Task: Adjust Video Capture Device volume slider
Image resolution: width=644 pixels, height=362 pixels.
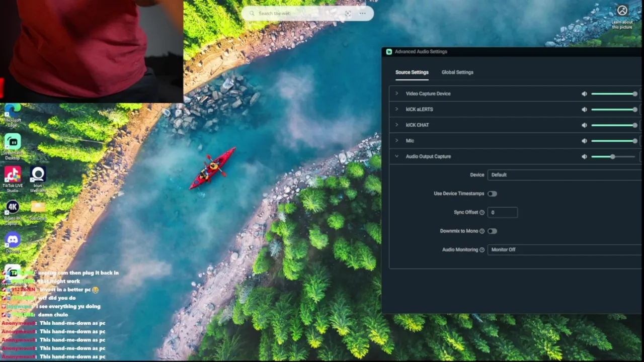Action: point(614,94)
